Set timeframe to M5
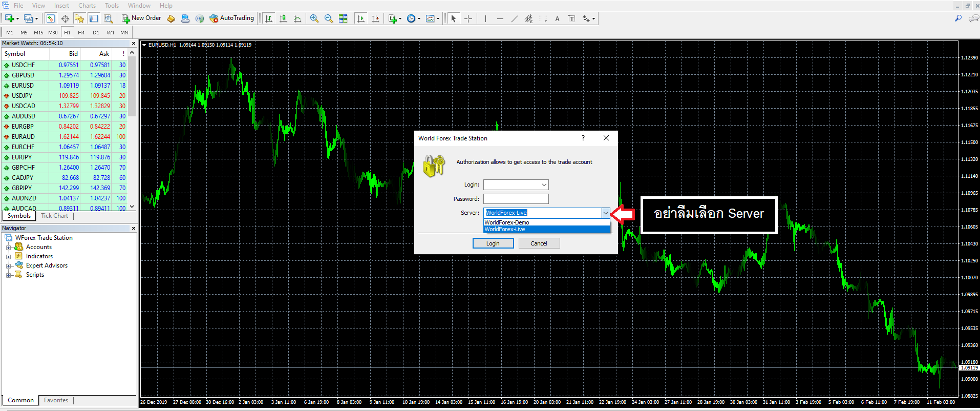 click(x=24, y=32)
